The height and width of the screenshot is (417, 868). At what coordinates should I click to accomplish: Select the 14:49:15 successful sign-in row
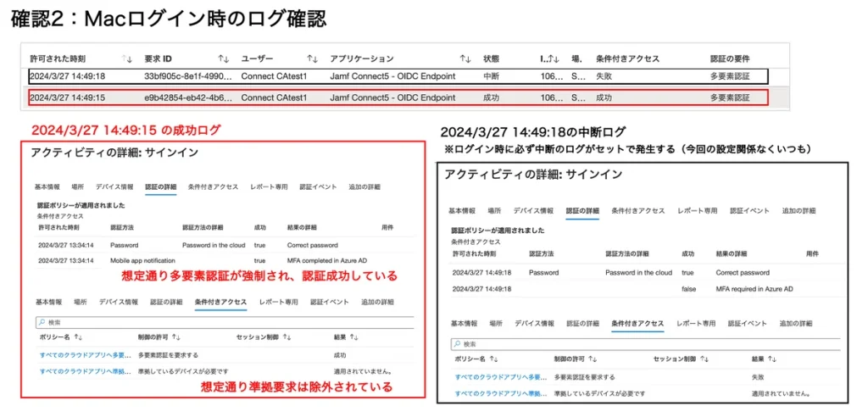coord(398,97)
